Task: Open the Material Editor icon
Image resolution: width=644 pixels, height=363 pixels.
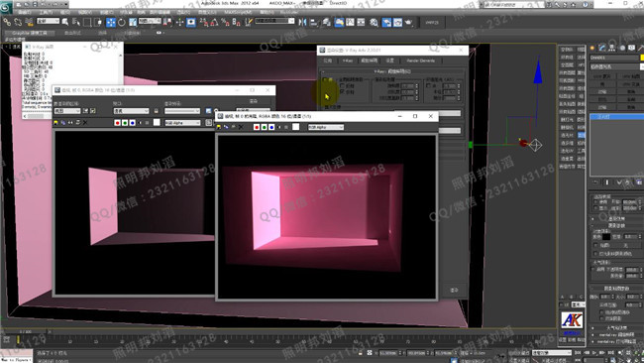Action: click(374, 22)
